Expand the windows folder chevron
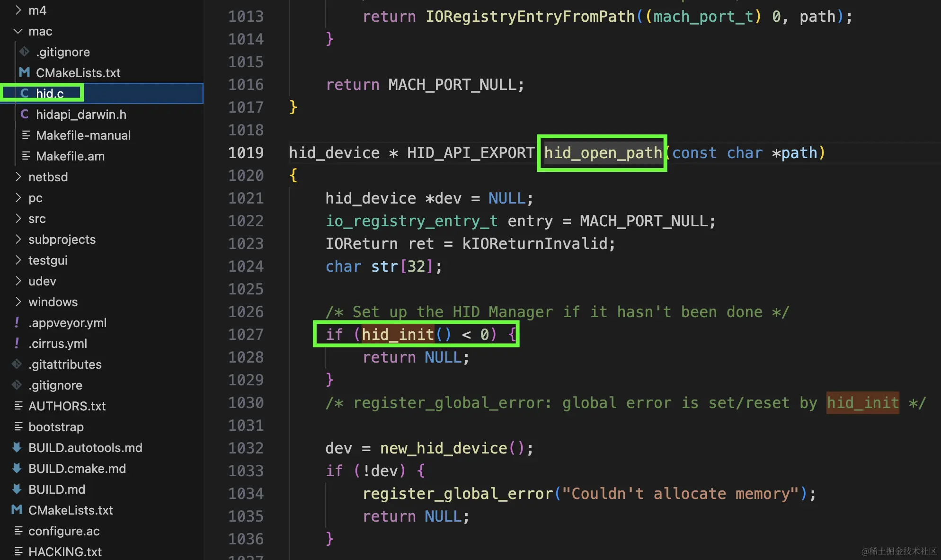The image size is (941, 560). tap(18, 302)
